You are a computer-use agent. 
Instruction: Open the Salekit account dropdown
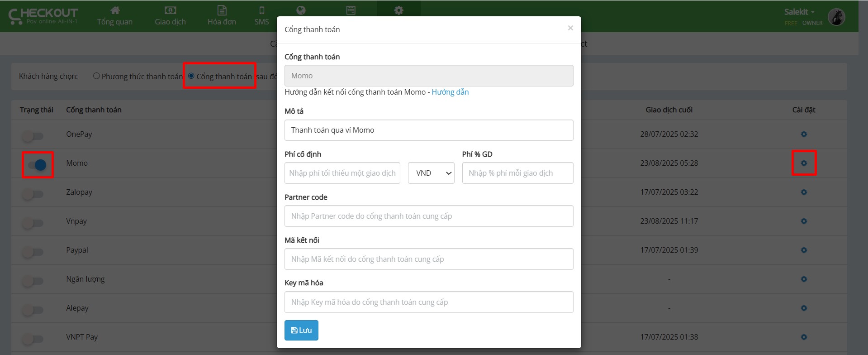point(799,12)
